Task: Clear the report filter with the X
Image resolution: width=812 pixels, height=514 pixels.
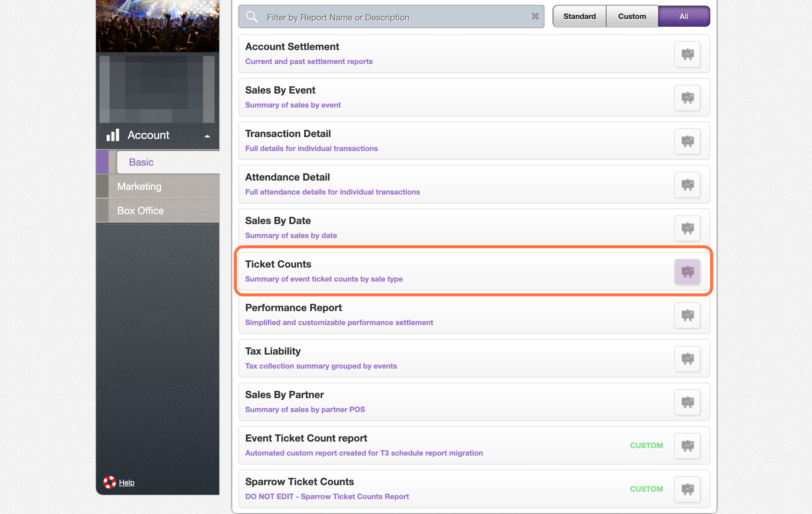Action: [x=535, y=16]
